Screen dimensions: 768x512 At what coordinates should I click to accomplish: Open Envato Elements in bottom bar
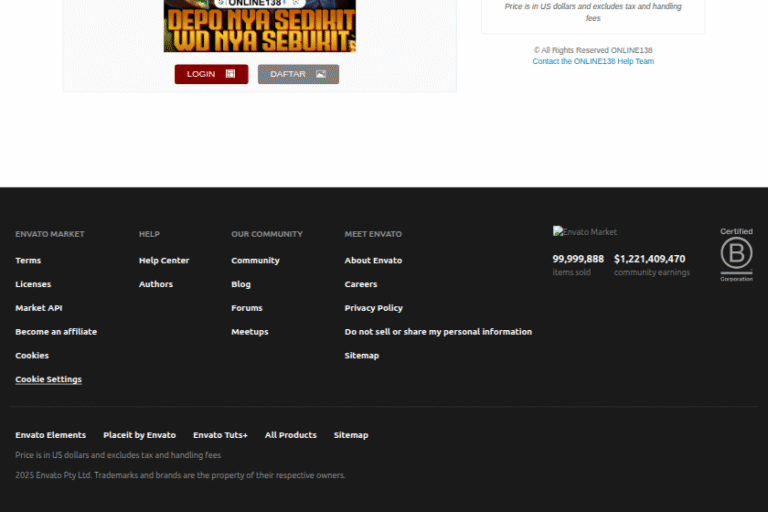point(51,436)
